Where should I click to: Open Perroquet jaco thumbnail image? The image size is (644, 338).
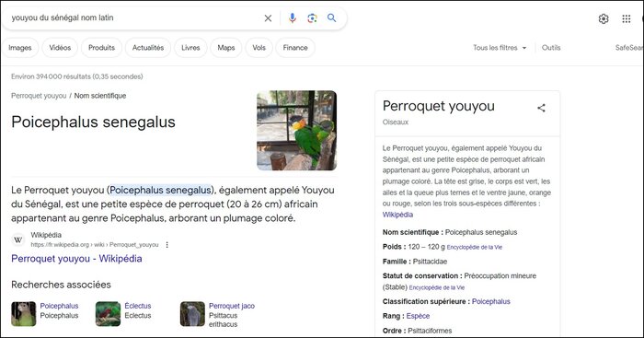tap(192, 314)
